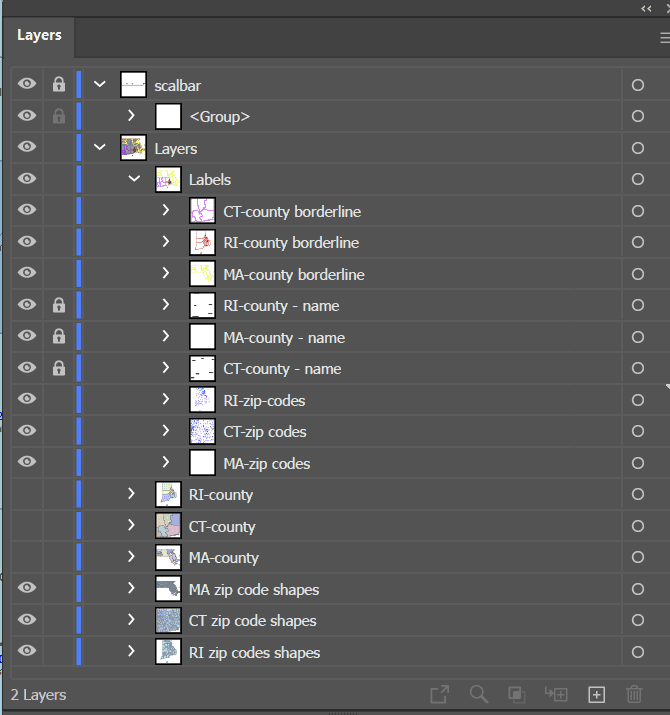Viewport: 670px width, 715px height.
Task: Select the CT-county - name row text
Action: click(282, 368)
